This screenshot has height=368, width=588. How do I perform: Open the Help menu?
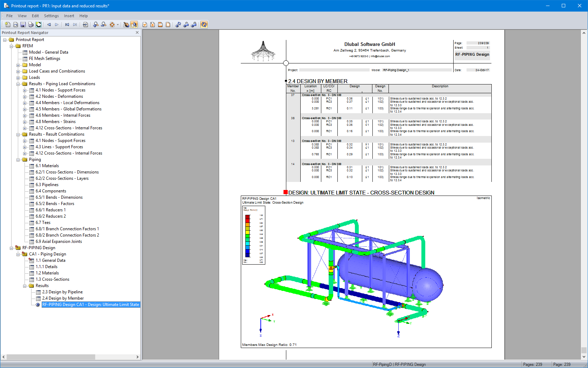point(84,16)
